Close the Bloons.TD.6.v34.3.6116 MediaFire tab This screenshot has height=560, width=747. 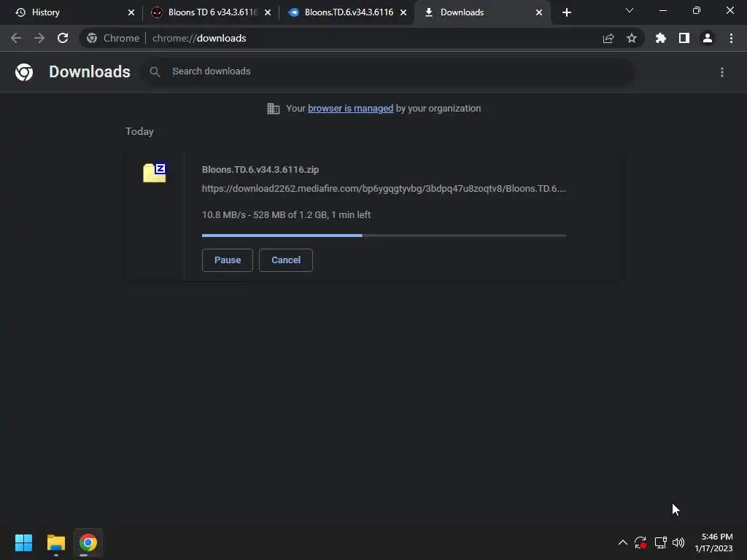tap(403, 12)
